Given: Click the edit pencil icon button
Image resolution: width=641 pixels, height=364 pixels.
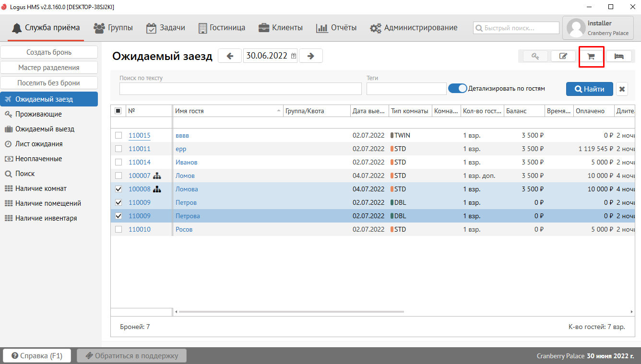Looking at the screenshot, I should [563, 56].
